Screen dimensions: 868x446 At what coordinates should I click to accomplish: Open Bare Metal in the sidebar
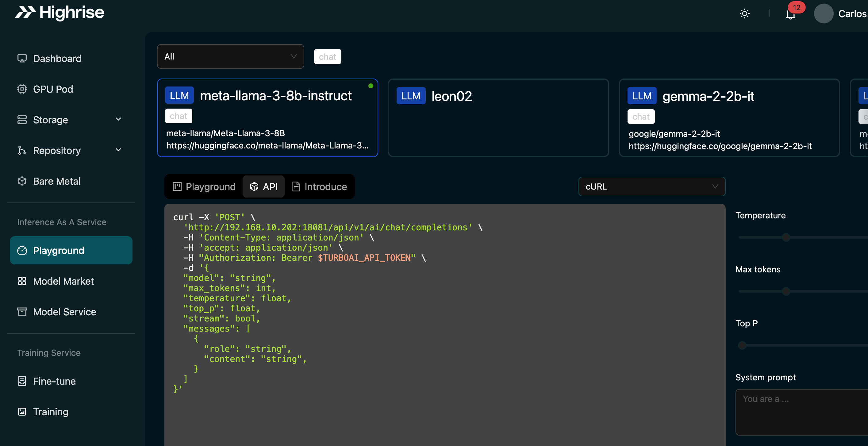pyautogui.click(x=71, y=181)
